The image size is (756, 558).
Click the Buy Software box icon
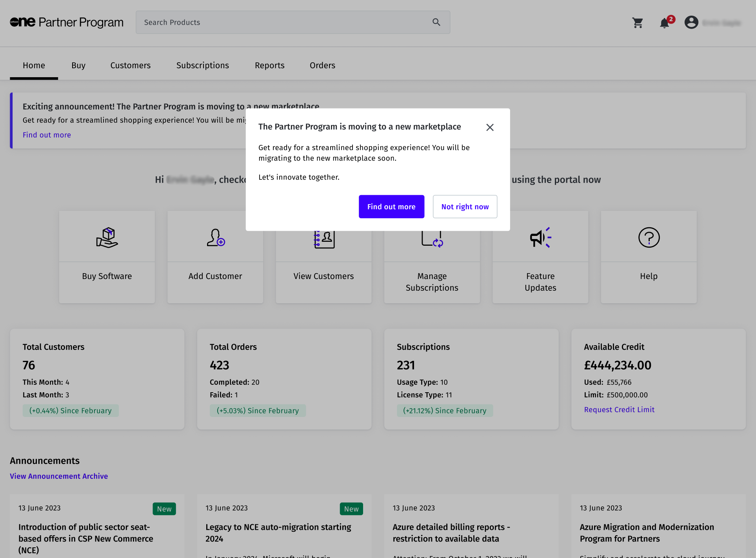click(x=107, y=237)
